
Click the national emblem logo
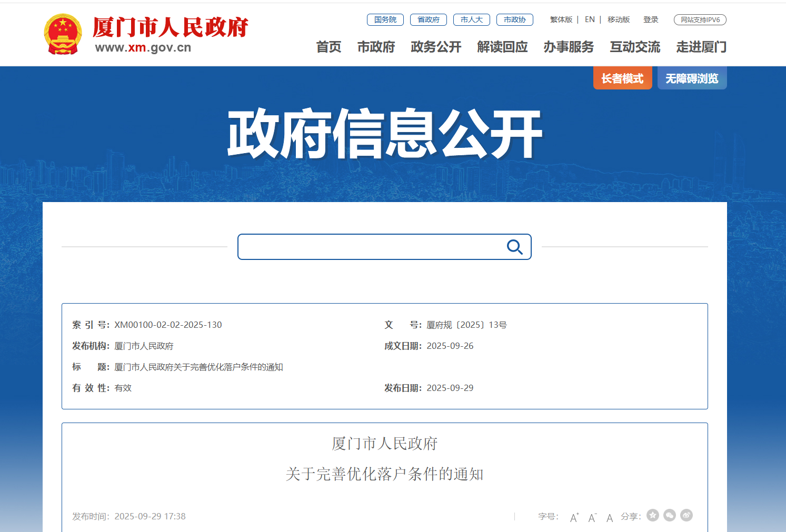click(63, 34)
